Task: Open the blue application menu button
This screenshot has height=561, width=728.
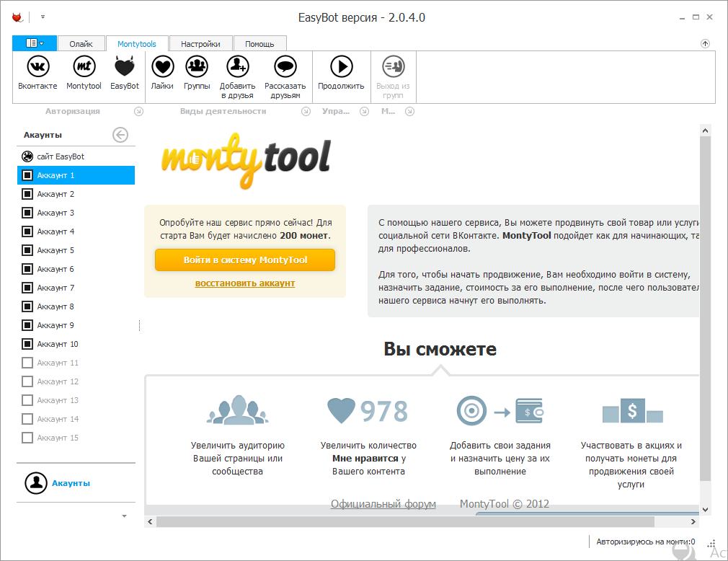Action: click(35, 43)
